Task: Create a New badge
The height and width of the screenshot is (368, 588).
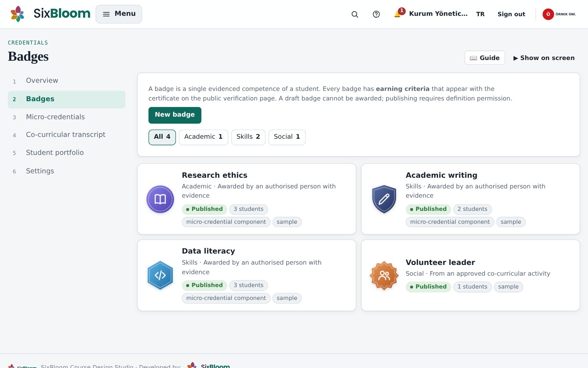Action: coord(175,115)
